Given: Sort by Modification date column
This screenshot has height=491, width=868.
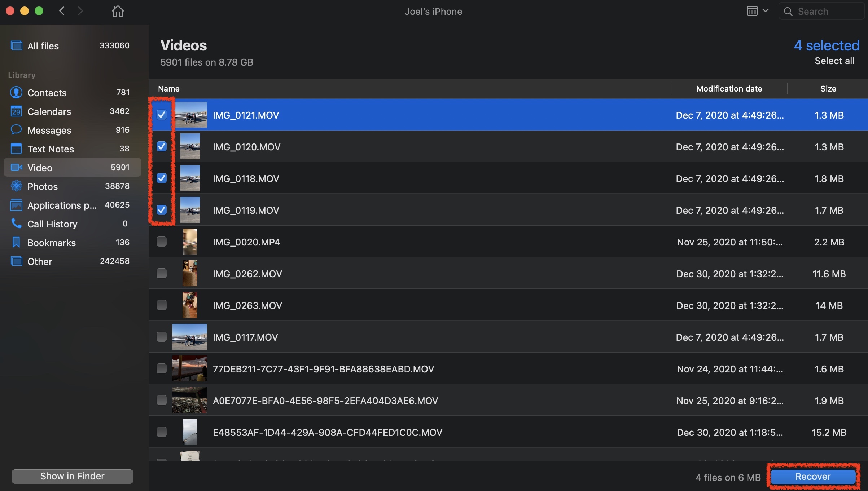Looking at the screenshot, I should click(729, 89).
